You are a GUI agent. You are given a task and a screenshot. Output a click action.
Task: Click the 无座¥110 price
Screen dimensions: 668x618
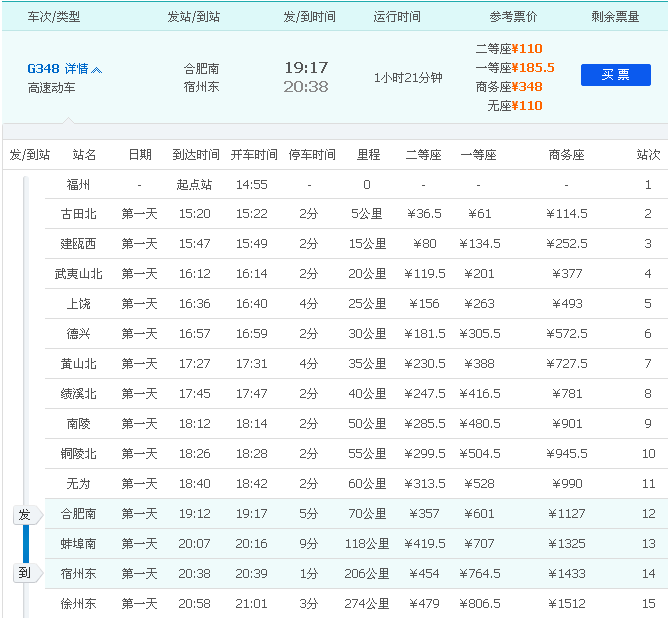click(x=515, y=106)
